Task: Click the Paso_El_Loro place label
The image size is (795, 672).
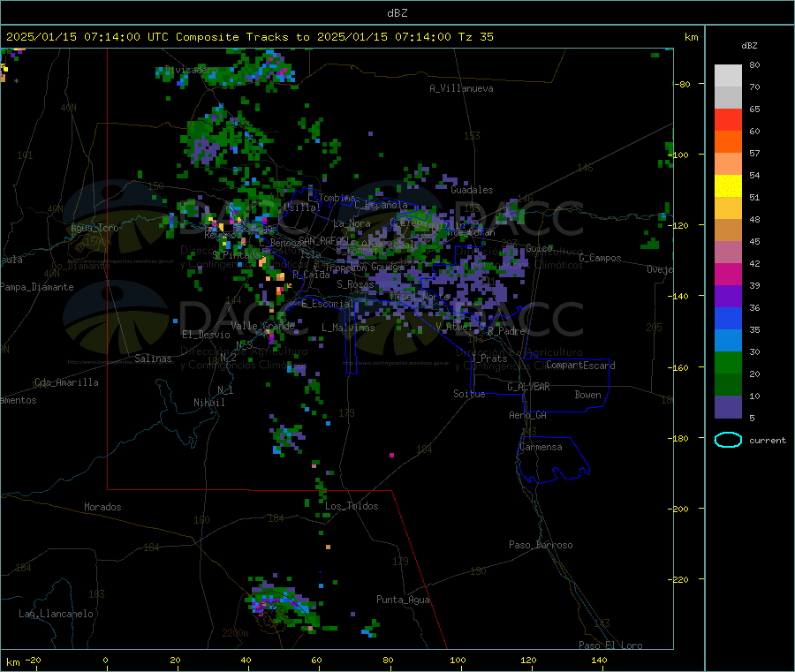Action: click(610, 646)
